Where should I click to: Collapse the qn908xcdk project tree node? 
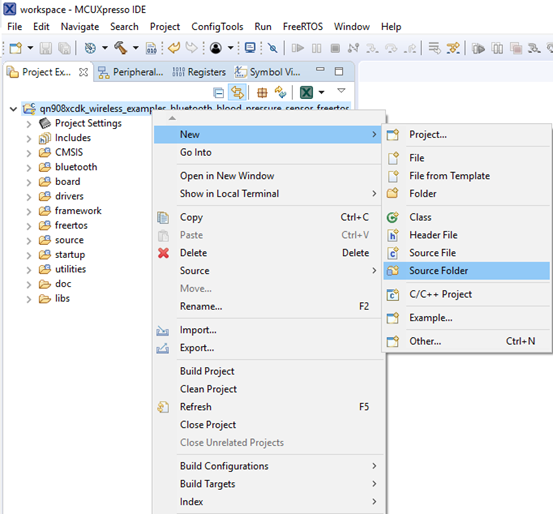[x=13, y=109]
